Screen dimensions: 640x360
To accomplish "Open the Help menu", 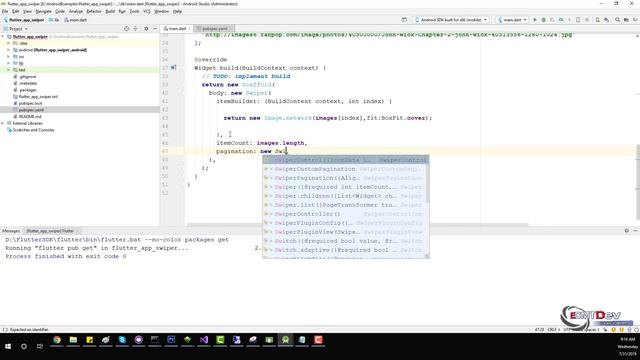I will coord(177,11).
